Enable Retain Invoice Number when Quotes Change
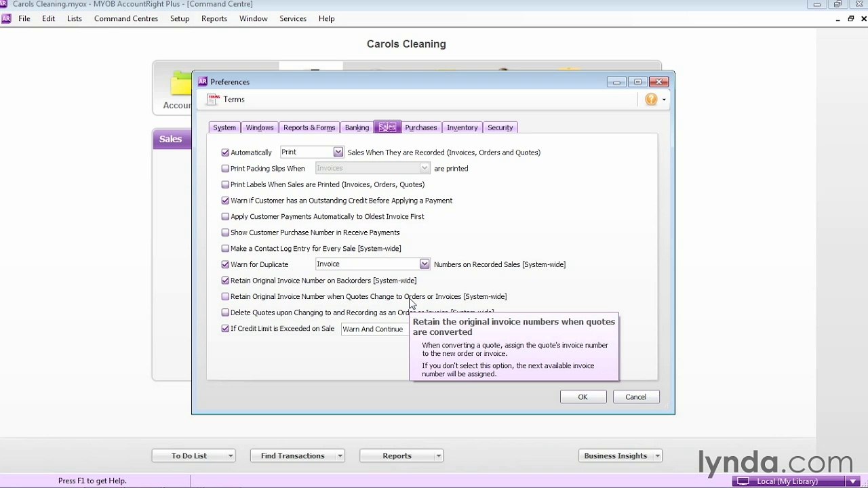868x488 pixels. (225, 296)
